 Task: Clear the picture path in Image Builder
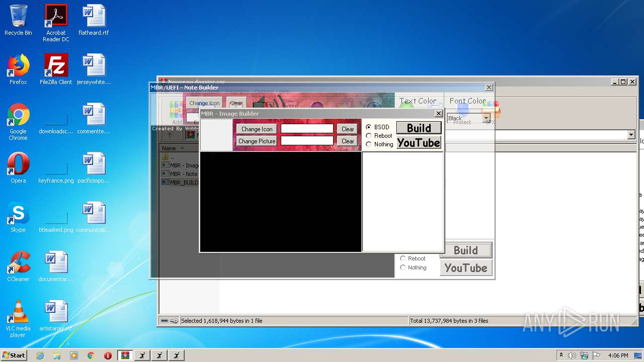coord(348,141)
